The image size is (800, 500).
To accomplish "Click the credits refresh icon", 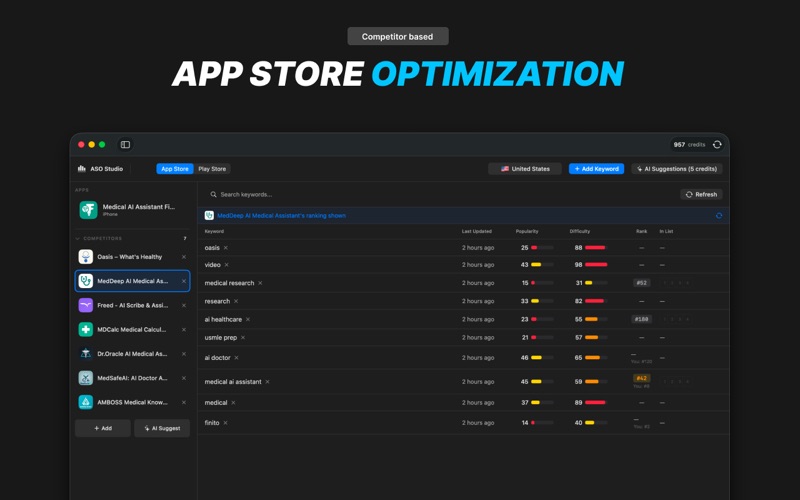I will pyautogui.click(x=717, y=145).
